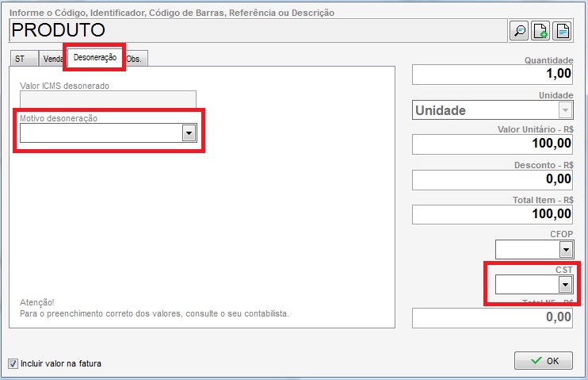Click the add new product icon
This screenshot has height=380, width=588.
point(540,31)
